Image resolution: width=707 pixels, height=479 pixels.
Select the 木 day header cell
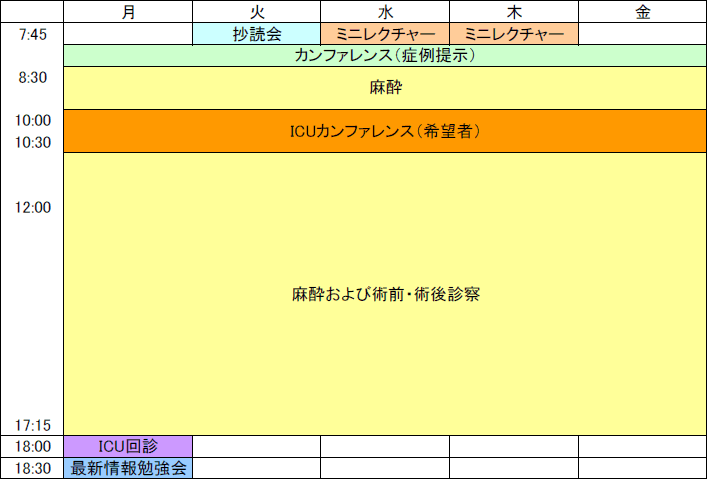click(514, 12)
